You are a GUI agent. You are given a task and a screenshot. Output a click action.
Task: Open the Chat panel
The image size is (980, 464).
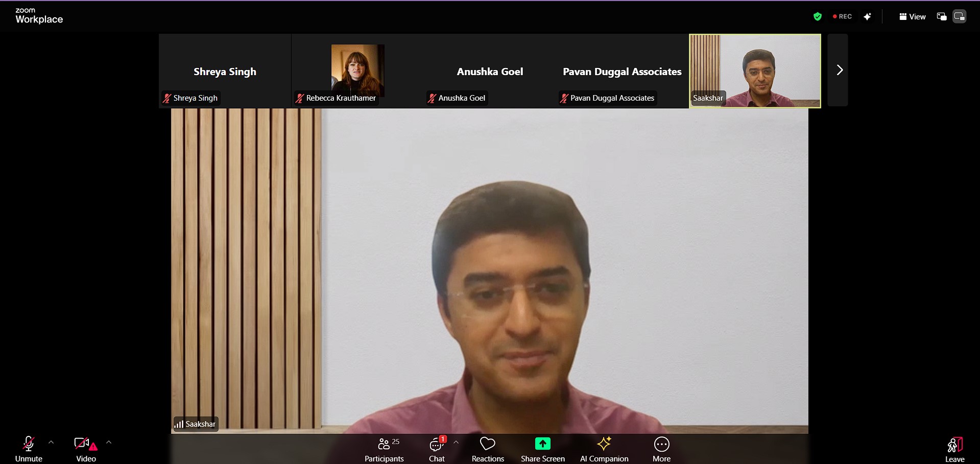click(x=437, y=449)
